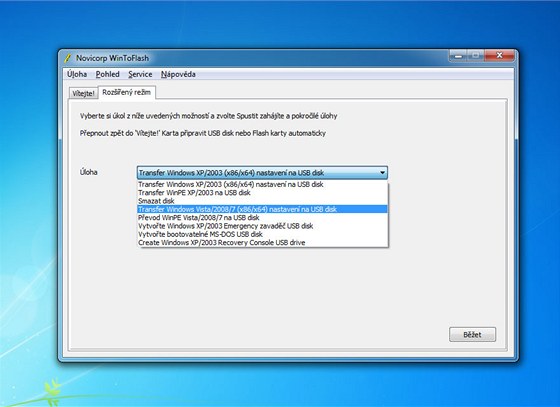This screenshot has width=560, height=407.
Task: Select the Rozšířený režim tab
Action: pos(126,92)
